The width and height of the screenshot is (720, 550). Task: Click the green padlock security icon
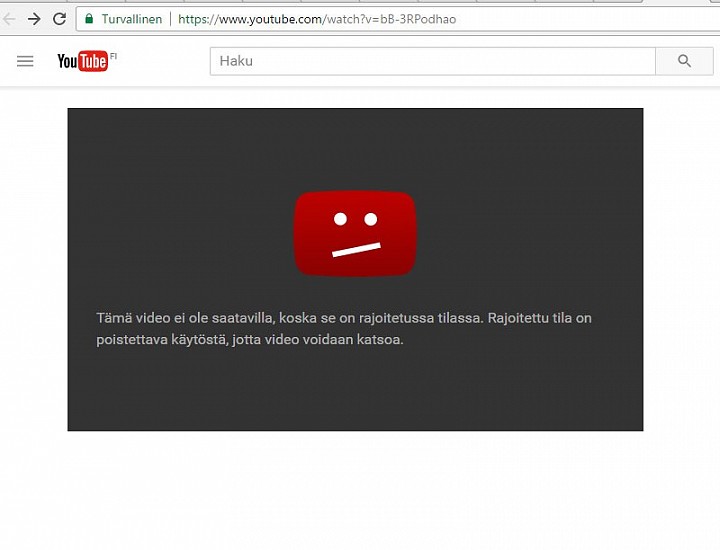[89, 19]
